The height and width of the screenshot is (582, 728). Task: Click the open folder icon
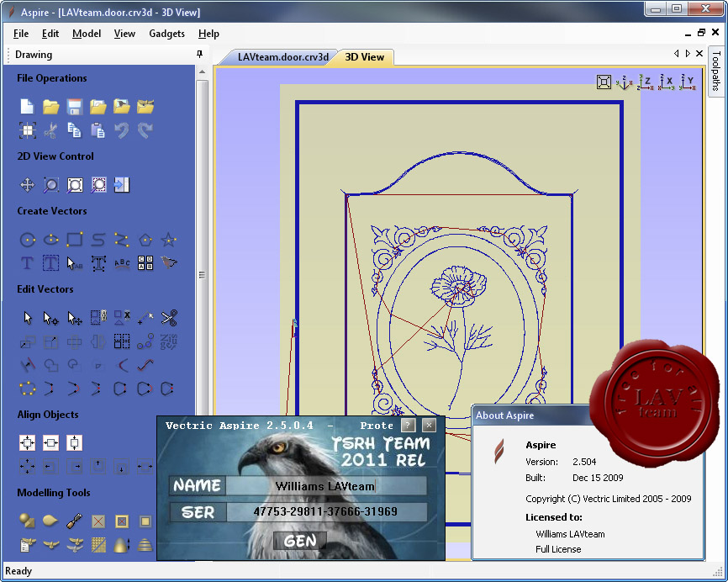50,106
